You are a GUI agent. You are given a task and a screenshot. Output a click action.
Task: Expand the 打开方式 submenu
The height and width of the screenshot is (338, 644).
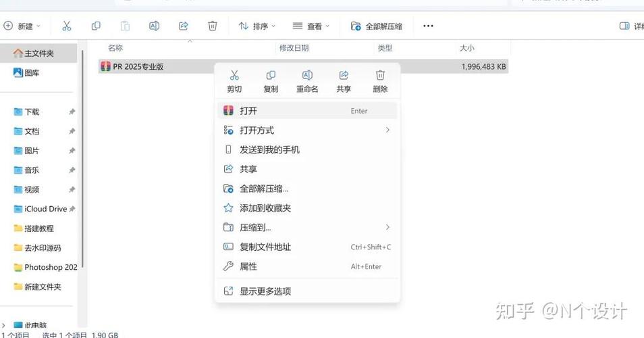point(307,130)
